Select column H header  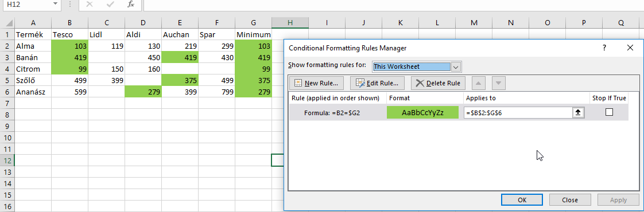[x=290, y=23]
